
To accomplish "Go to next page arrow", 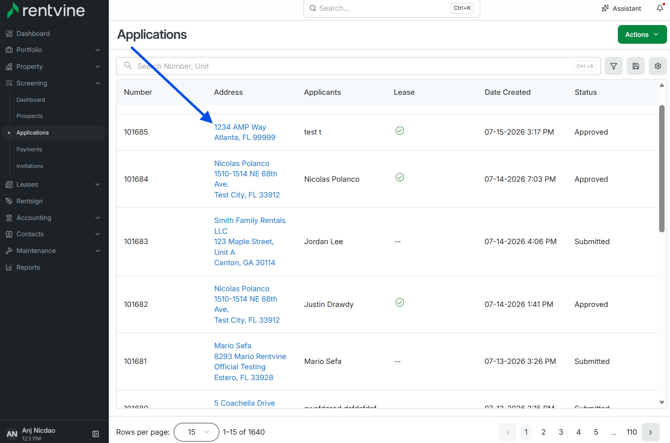I will coord(651,432).
